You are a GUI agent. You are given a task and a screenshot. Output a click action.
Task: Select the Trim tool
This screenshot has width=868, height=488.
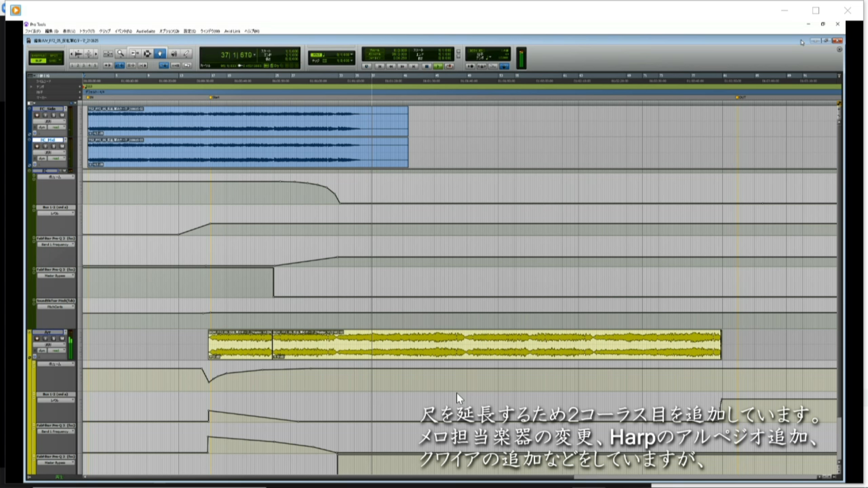(x=135, y=53)
